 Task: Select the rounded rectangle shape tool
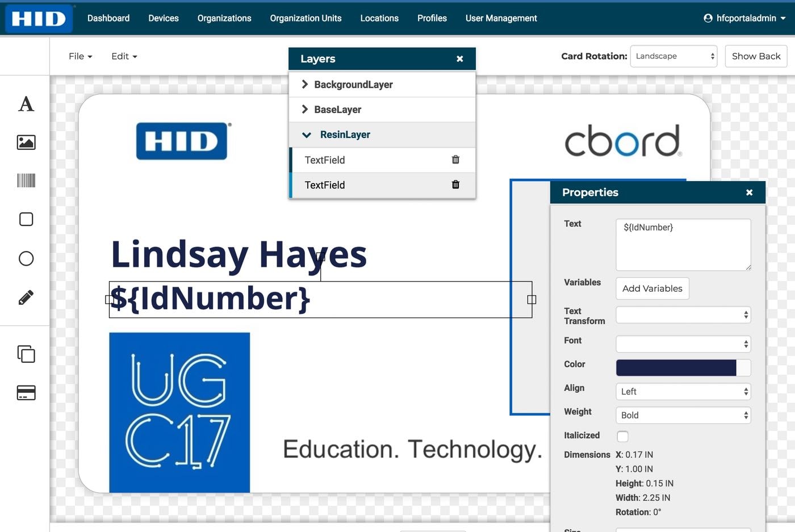tap(26, 219)
